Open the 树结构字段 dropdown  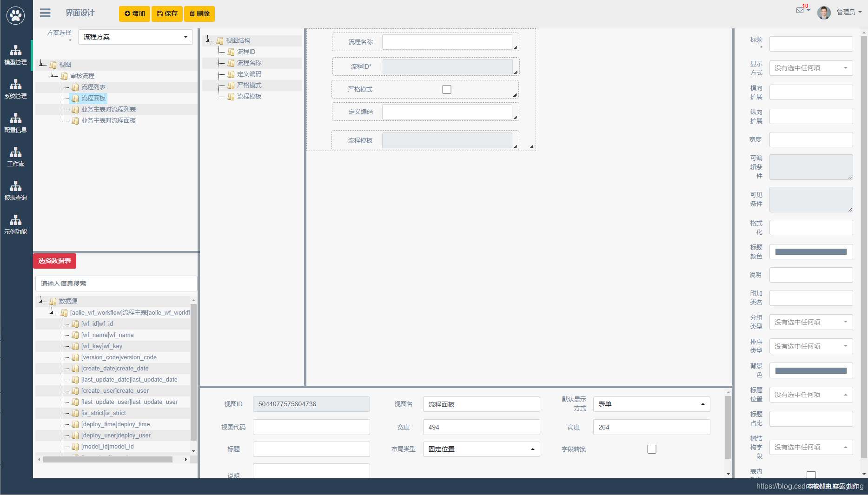[811, 447]
